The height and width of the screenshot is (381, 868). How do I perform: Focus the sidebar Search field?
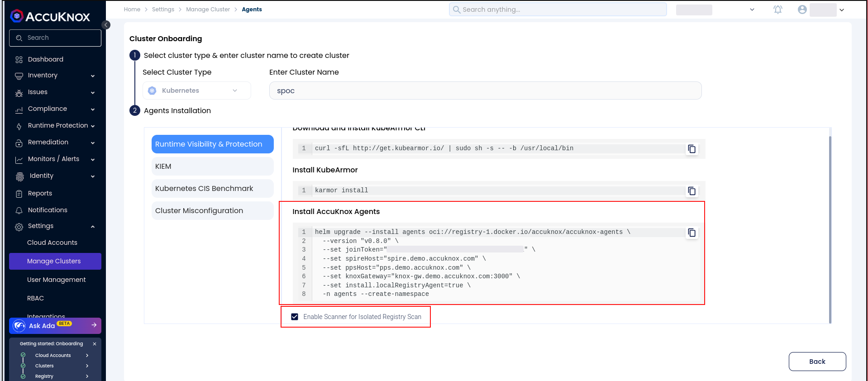click(55, 38)
